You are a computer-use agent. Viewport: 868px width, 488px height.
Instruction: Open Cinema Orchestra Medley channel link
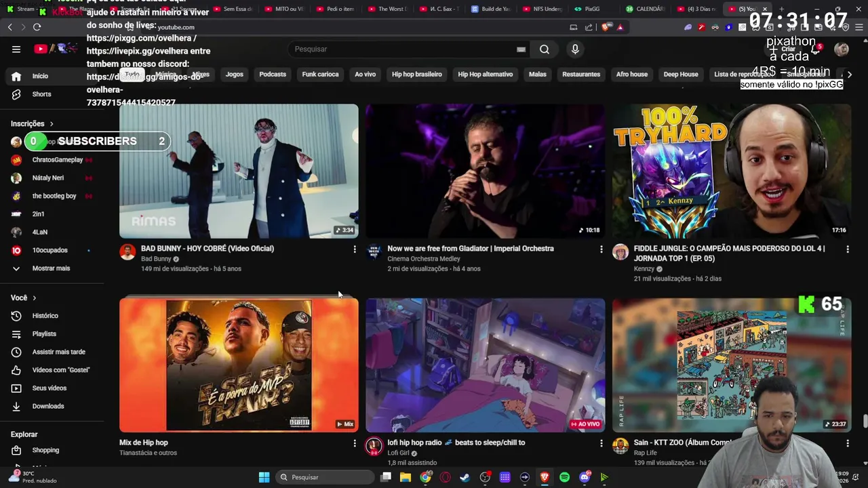tap(424, 259)
